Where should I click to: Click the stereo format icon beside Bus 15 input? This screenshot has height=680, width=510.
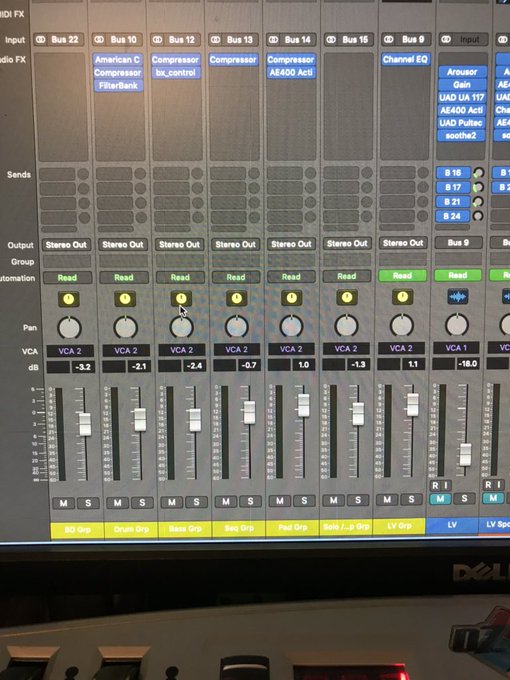331,40
